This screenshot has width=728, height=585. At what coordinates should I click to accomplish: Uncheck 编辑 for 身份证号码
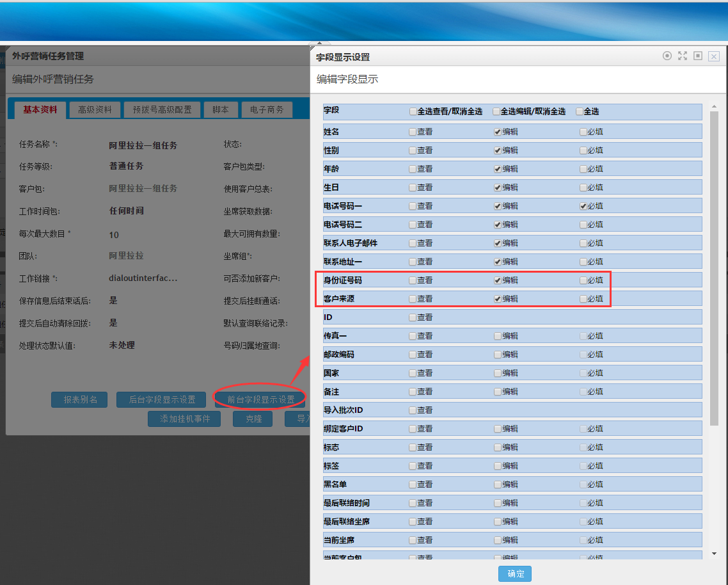pos(498,280)
